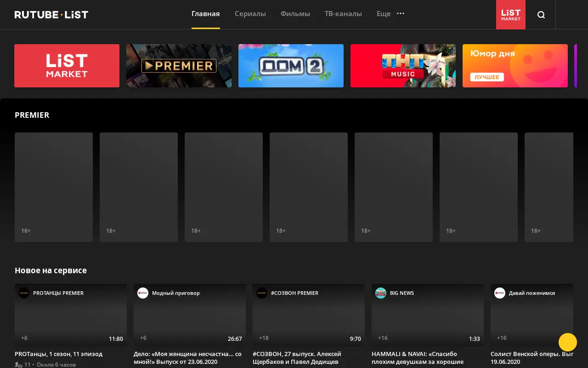Click the BIG NEWS channel avatar
The height and width of the screenshot is (368, 588).
point(381,293)
